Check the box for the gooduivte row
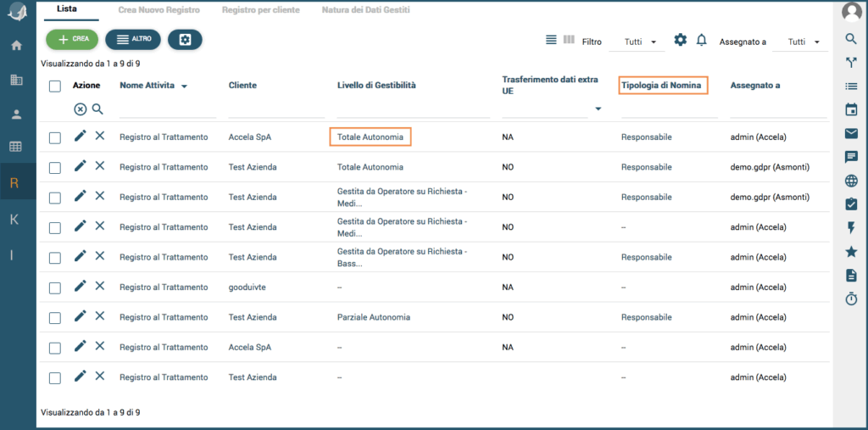Viewport: 868px width, 430px height. 55,288
